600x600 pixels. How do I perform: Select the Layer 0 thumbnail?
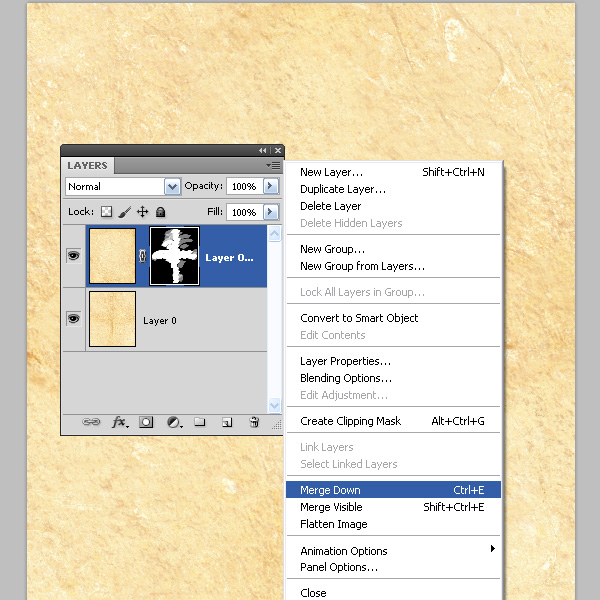click(112, 319)
